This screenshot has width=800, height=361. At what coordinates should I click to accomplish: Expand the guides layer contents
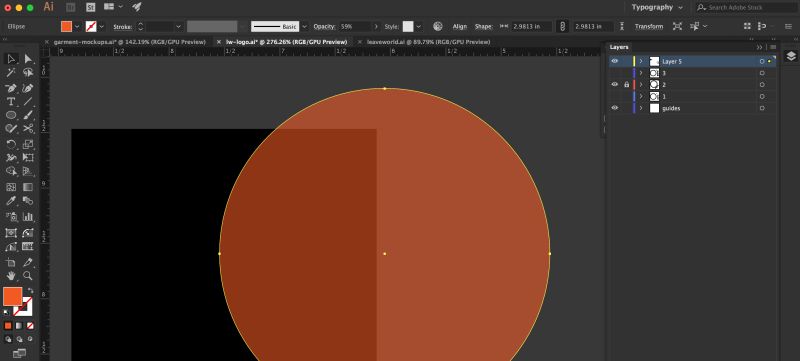tap(641, 108)
